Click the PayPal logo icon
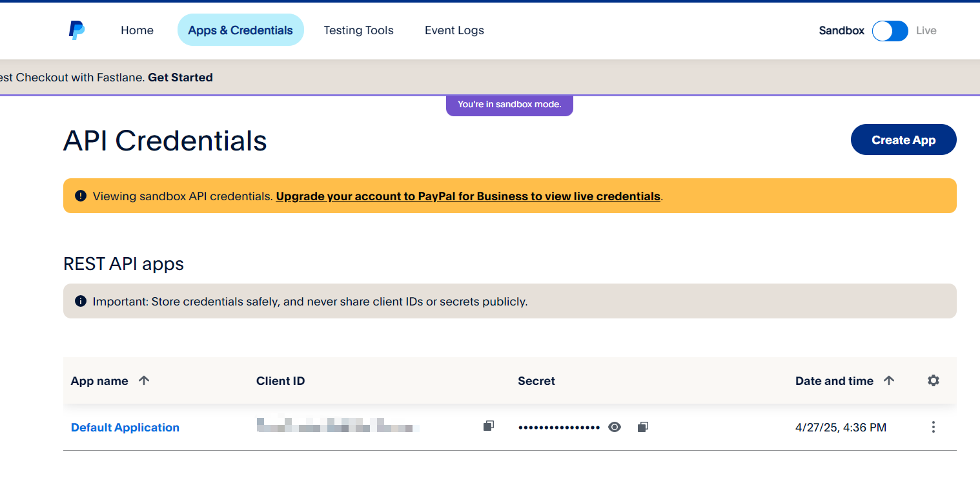Viewport: 980px width, 487px height. pyautogui.click(x=76, y=30)
